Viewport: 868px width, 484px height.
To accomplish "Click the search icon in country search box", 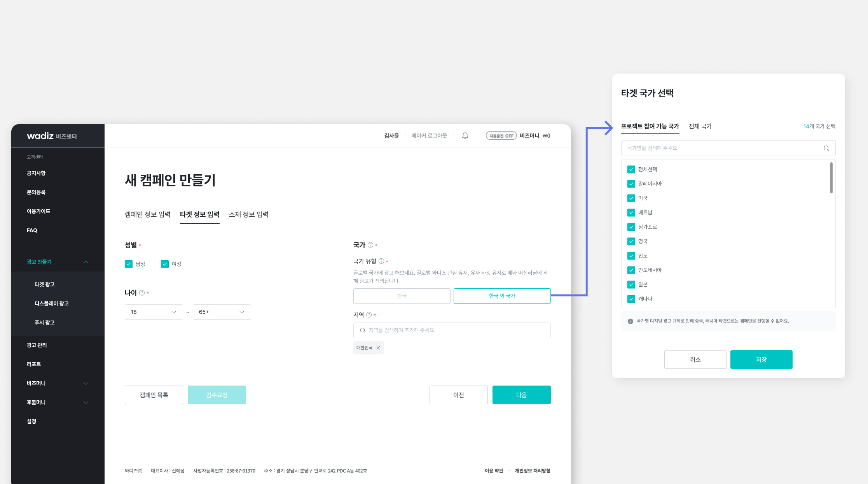I will click(826, 148).
